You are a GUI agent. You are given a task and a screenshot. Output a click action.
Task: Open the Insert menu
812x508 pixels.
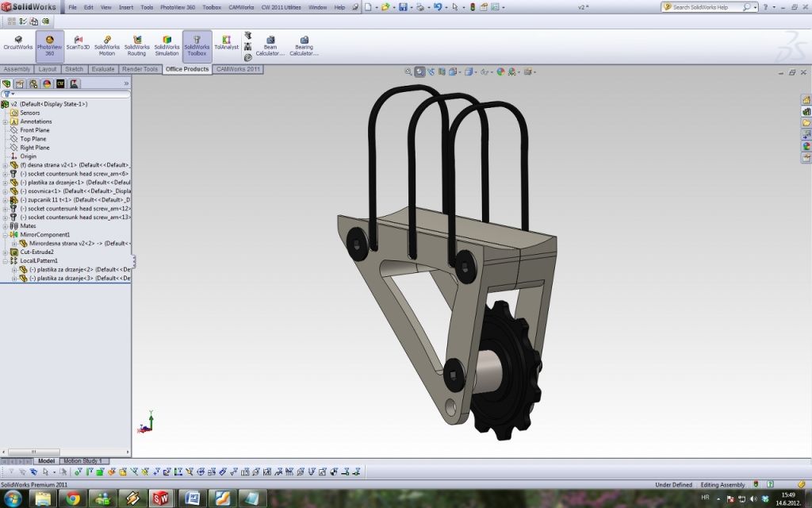pyautogui.click(x=126, y=7)
